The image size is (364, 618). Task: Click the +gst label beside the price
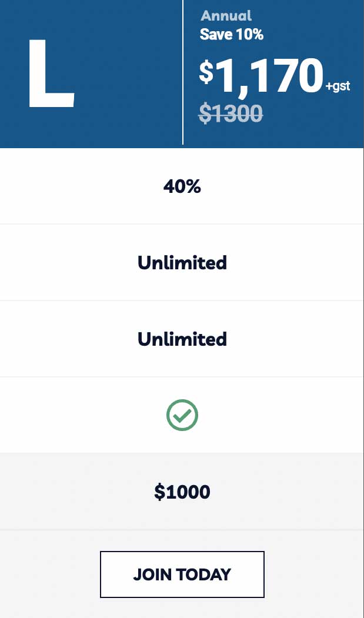pos(338,86)
